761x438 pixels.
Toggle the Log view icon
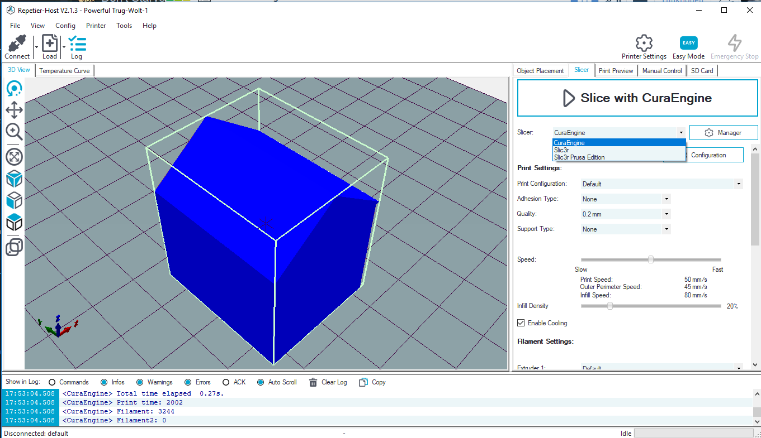click(x=77, y=44)
